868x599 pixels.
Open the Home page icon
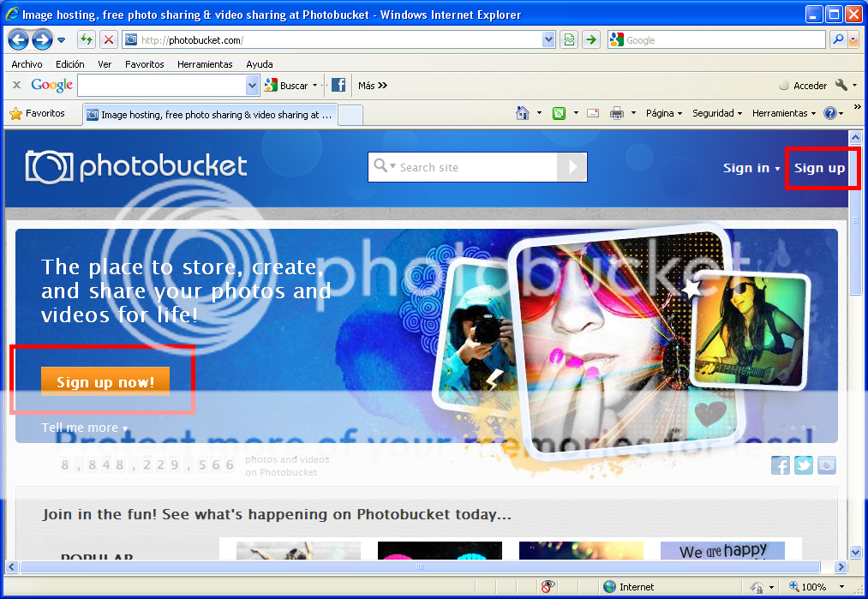[522, 113]
